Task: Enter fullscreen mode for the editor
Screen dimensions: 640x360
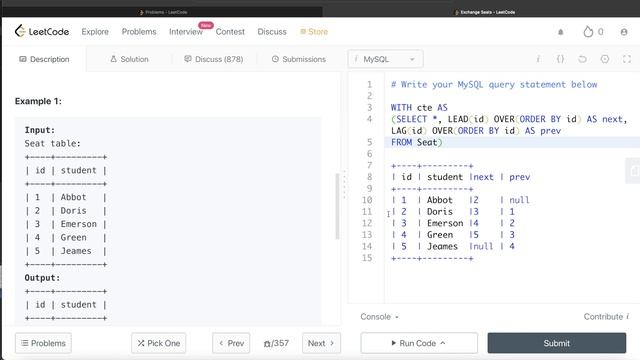Action: pos(627,59)
